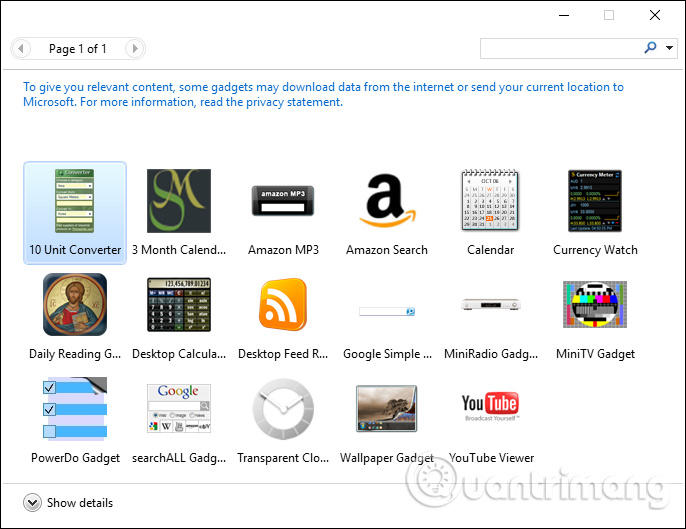Viewport: 686px width, 529px height.
Task: Pick the Currency Watch gadget icon
Action: (595, 200)
